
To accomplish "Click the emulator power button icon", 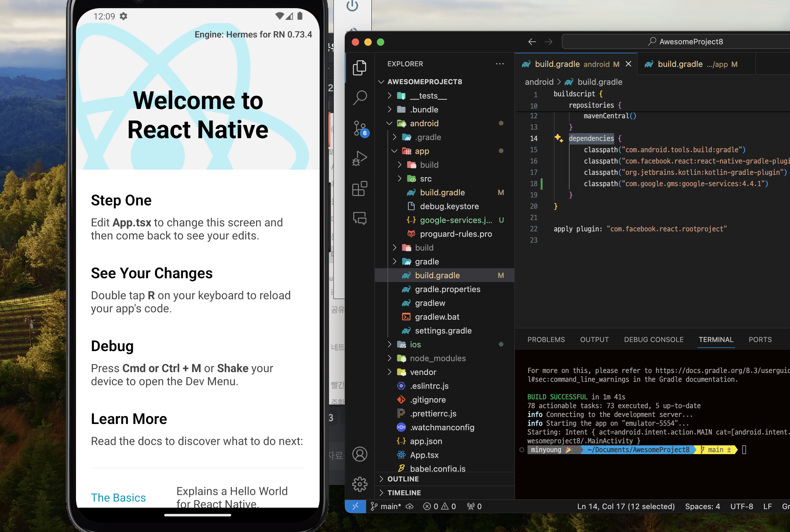I will coord(352,5).
